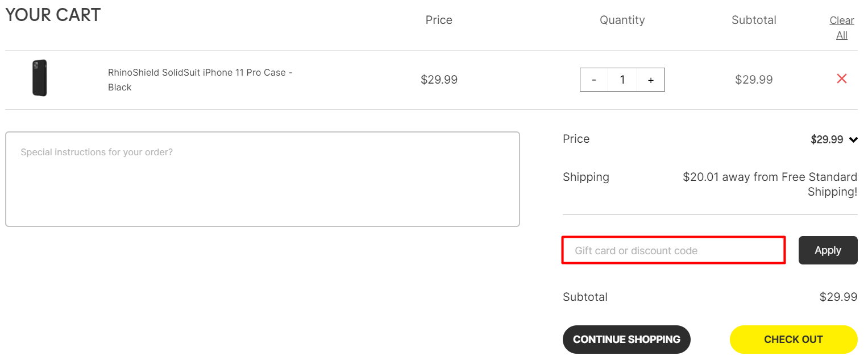Increase quantity with the plus button
Image resolution: width=868 pixels, height=364 pixels.
coord(651,80)
